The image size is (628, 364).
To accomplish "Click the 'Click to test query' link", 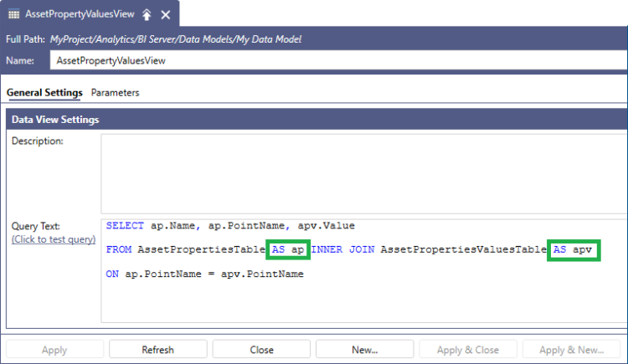I will click(54, 239).
